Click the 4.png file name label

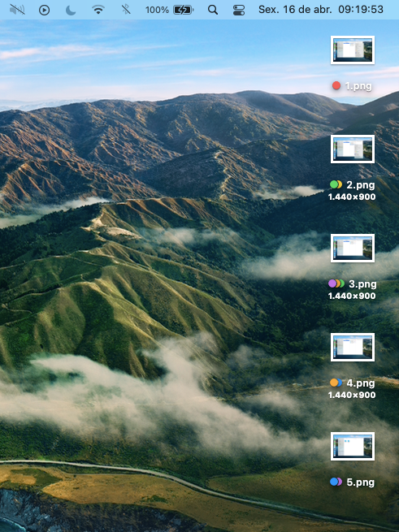coord(361,383)
